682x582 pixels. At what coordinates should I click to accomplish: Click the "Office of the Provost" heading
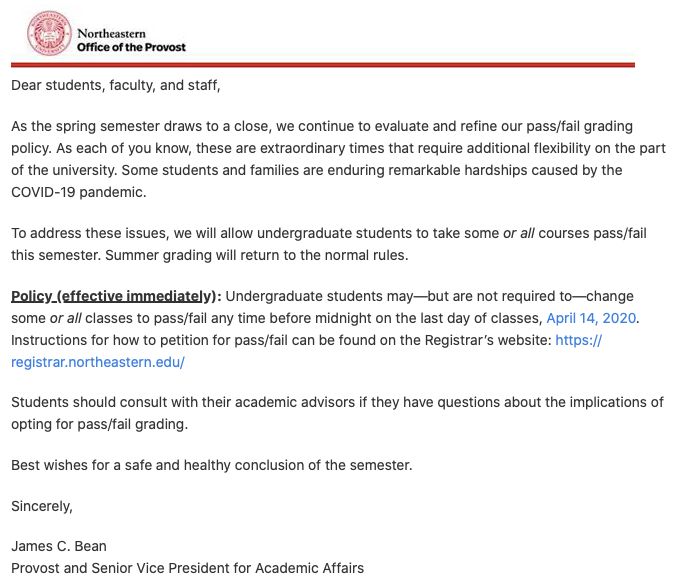(x=131, y=47)
